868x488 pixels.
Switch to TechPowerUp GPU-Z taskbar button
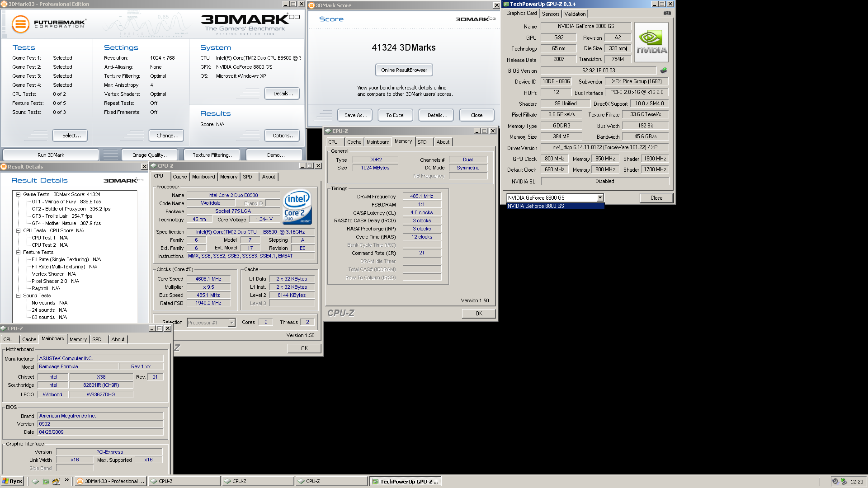pyautogui.click(x=405, y=481)
